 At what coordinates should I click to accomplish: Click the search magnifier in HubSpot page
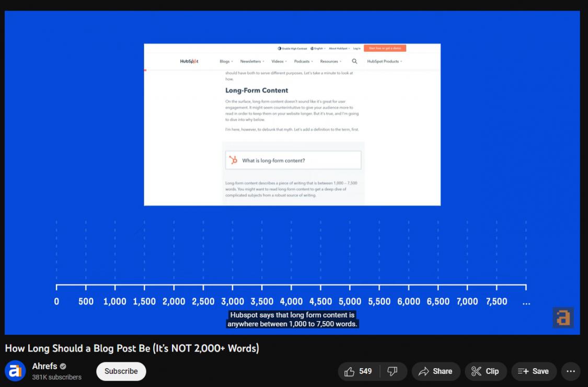pyautogui.click(x=354, y=61)
